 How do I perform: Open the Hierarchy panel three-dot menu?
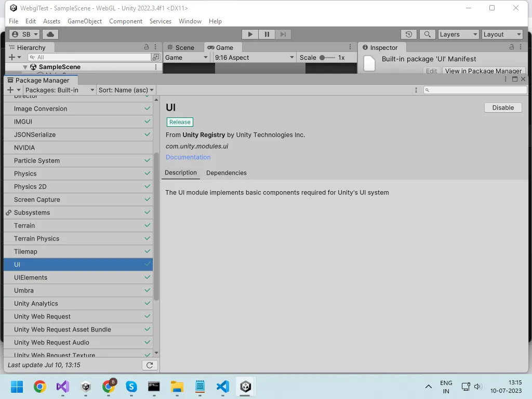click(155, 47)
